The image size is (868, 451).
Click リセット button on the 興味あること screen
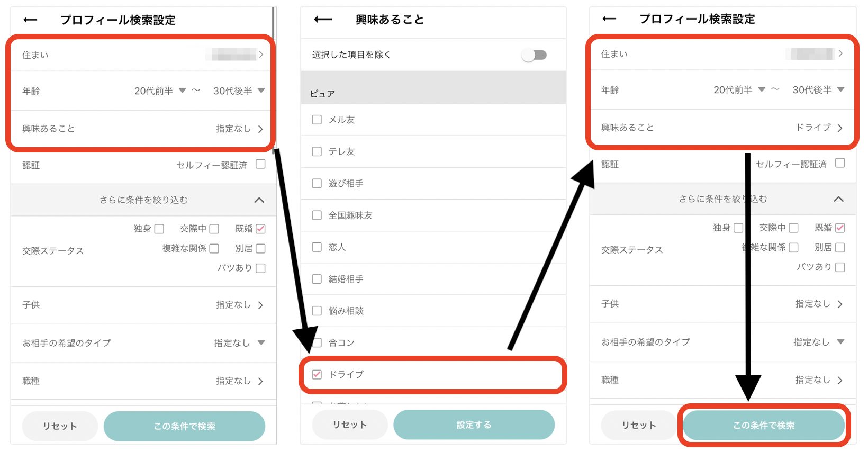(349, 425)
